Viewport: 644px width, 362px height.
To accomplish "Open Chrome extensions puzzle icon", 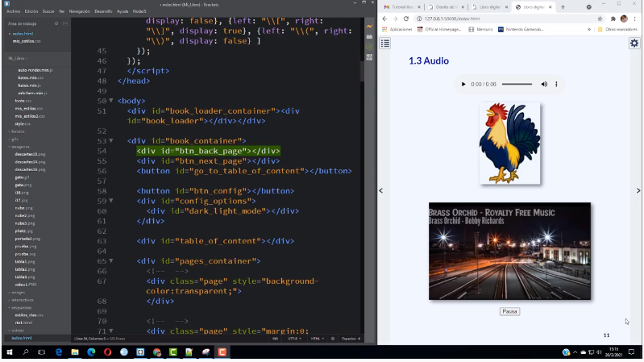I will [613, 19].
